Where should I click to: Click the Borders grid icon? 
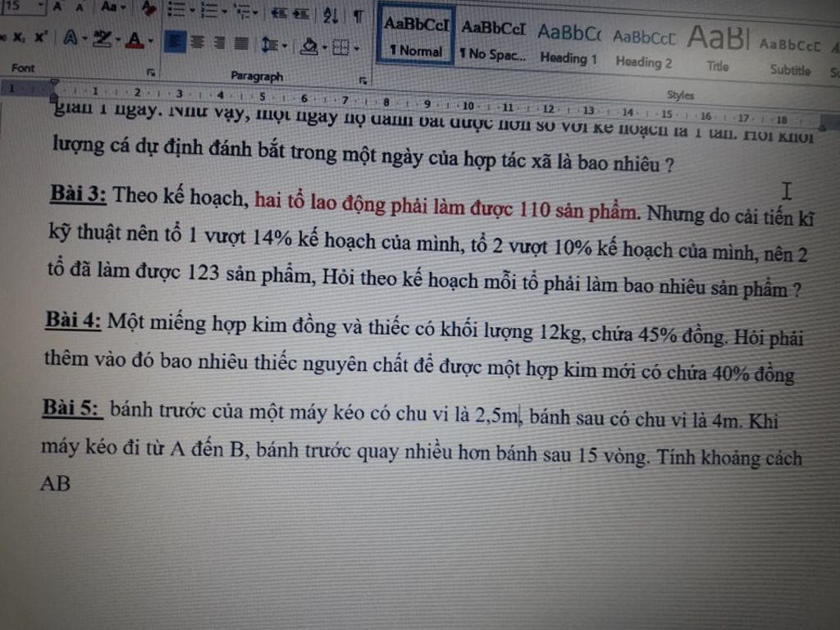click(x=340, y=48)
